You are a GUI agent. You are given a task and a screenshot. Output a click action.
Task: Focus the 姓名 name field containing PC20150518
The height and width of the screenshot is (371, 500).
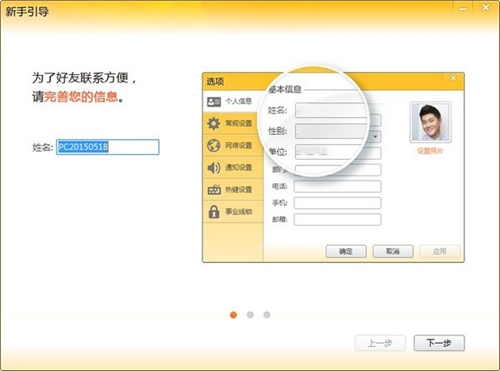[x=108, y=147]
